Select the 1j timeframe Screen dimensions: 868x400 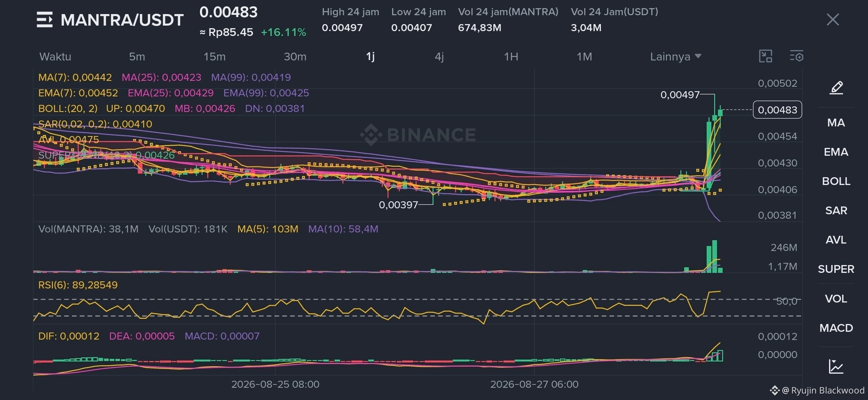pos(370,57)
